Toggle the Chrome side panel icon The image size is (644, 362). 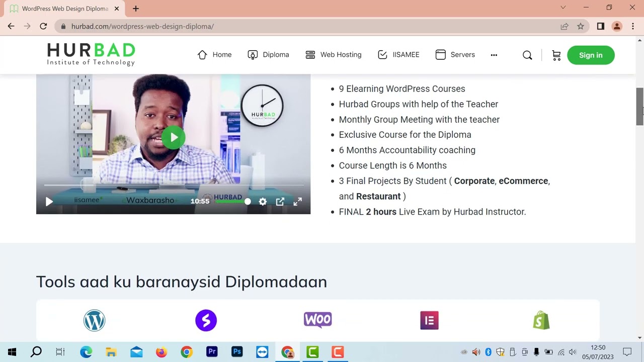coord(601,26)
